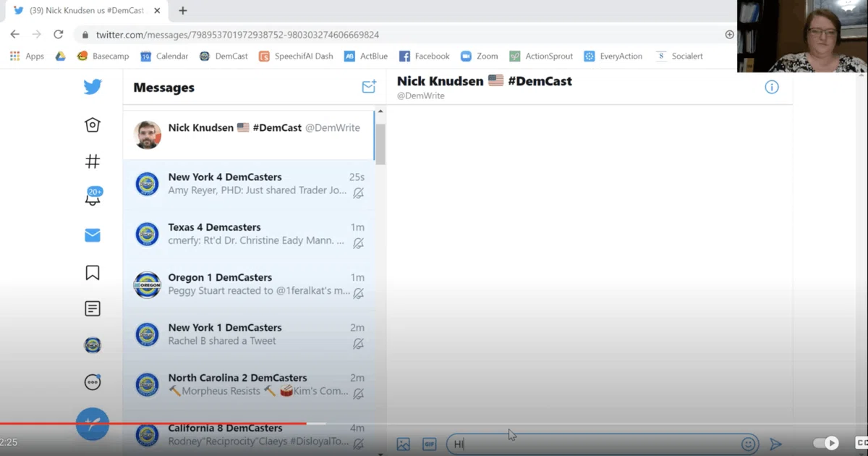This screenshot has width=868, height=456.
Task: Go to Home feed in sidebar
Action: pyautogui.click(x=93, y=125)
